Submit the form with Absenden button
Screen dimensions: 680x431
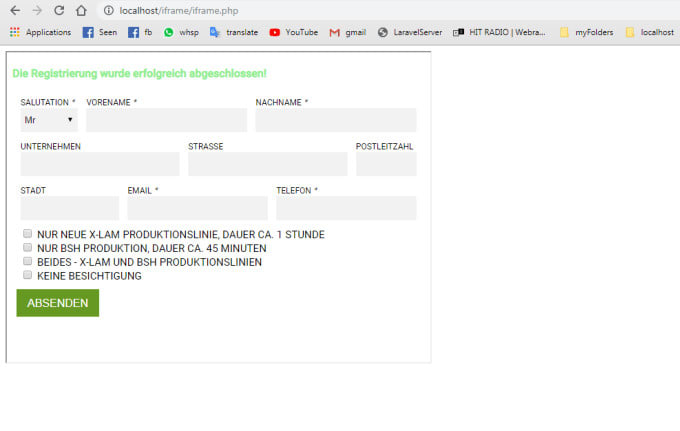(58, 303)
